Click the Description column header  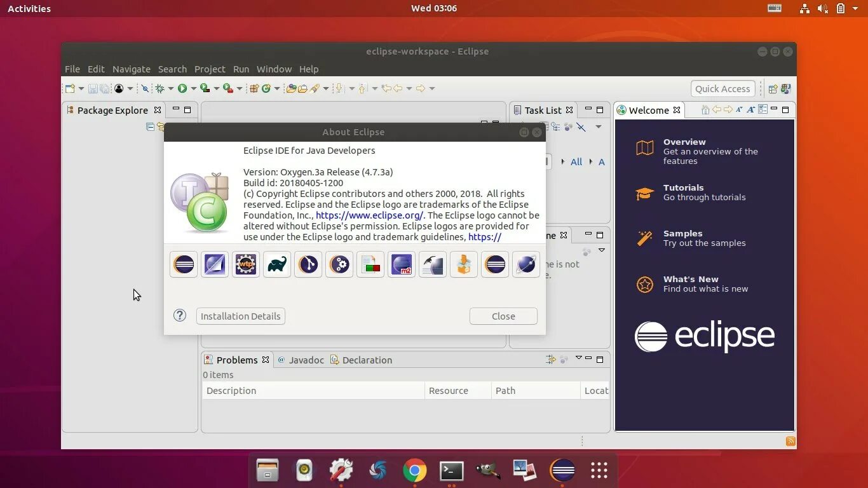tap(313, 390)
